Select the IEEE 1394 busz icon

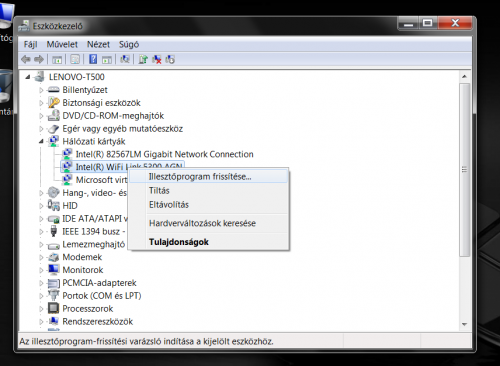[x=53, y=231]
